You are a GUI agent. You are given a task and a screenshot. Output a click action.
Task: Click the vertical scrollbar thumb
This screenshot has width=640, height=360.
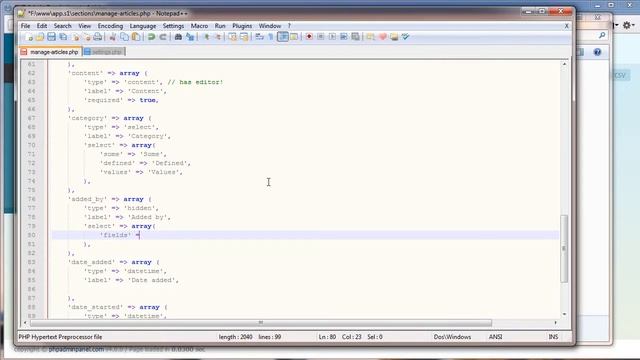[x=564, y=249]
